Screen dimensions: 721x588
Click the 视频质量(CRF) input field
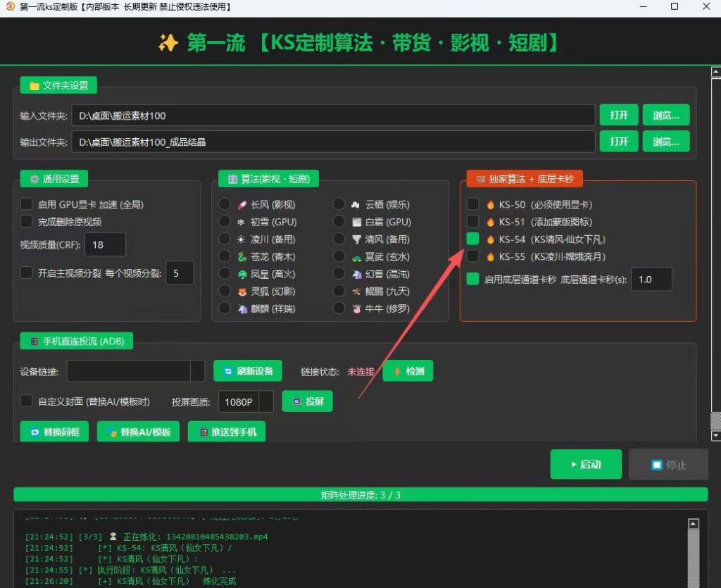click(106, 244)
